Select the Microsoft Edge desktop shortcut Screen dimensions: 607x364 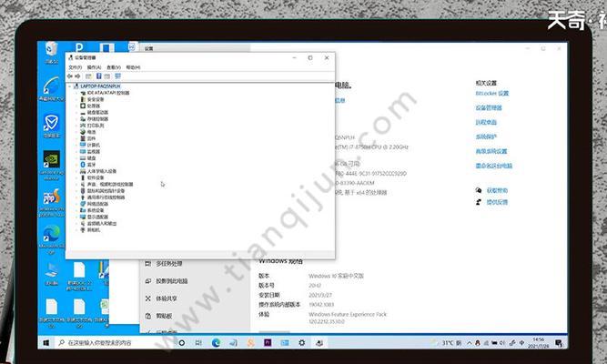pos(52,239)
